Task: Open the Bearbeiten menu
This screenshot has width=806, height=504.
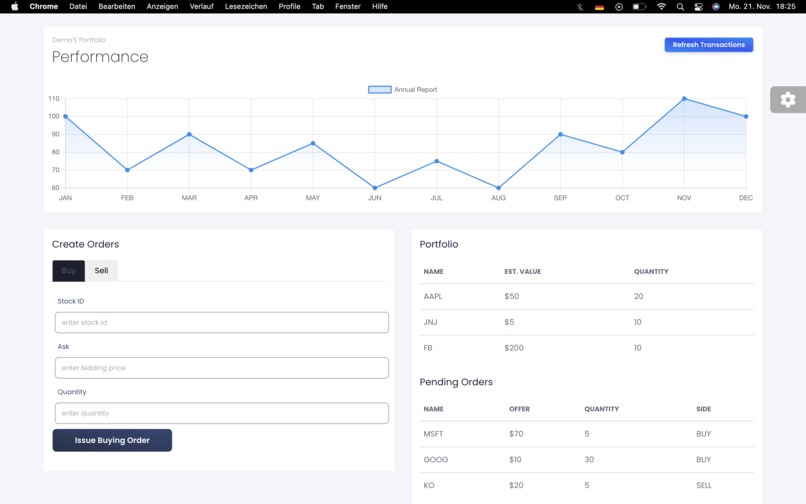Action: point(117,7)
